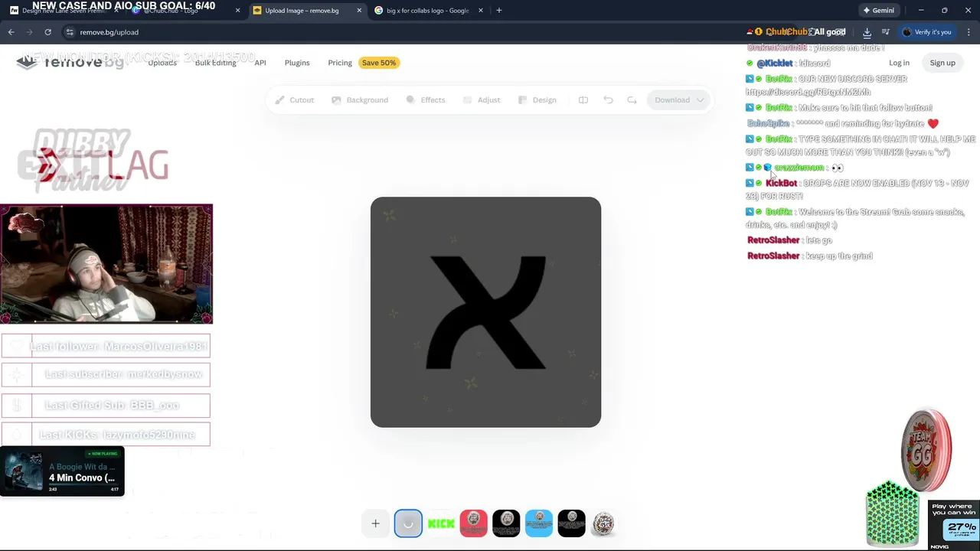Viewport: 980px width, 551px height.
Task: Select the last white badge thumbnail
Action: click(x=604, y=523)
